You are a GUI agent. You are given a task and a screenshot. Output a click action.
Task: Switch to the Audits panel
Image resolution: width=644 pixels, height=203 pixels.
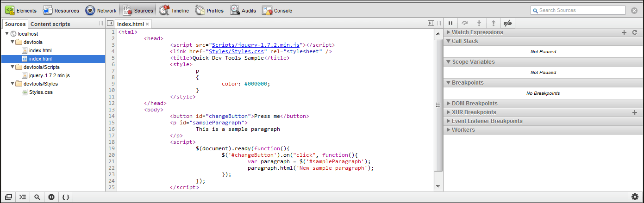tap(244, 10)
